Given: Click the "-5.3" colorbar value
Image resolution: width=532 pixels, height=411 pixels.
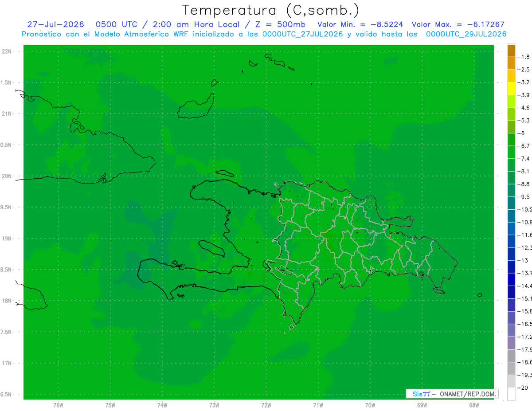Looking at the screenshot, I should (x=524, y=120).
